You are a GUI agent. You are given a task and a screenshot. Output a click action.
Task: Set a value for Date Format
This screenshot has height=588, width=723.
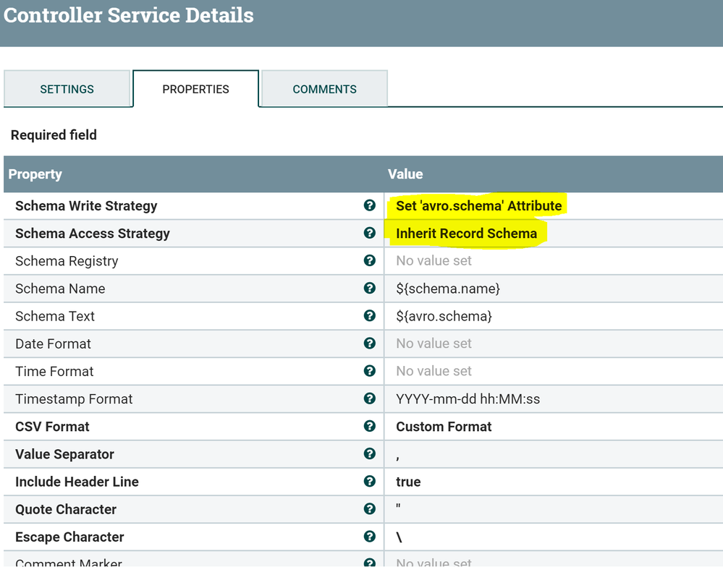point(434,344)
